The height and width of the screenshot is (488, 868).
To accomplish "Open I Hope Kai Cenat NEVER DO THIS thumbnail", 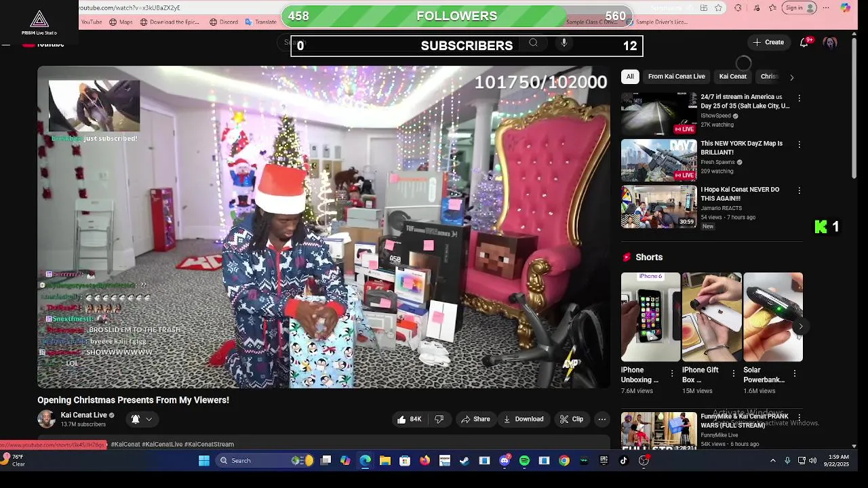I will coord(658,207).
